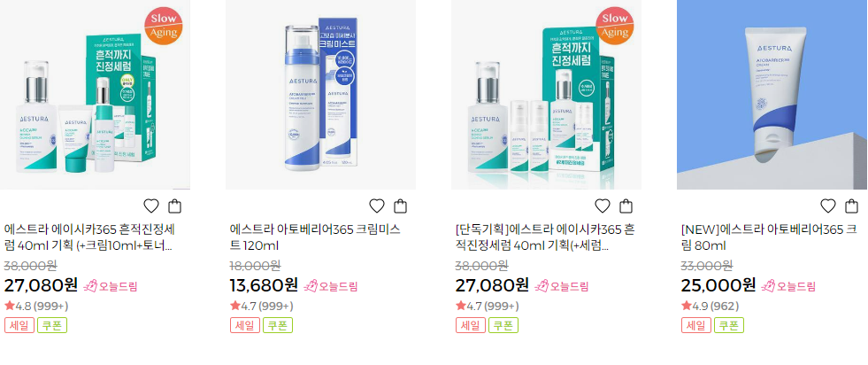Click heart icon for A-Cica serum cream-toner set
Screen dimensions: 868x365
coord(151,206)
